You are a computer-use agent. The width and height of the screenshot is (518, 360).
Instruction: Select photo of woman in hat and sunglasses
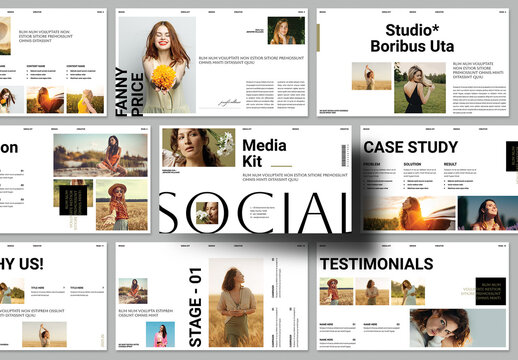pos(122,205)
